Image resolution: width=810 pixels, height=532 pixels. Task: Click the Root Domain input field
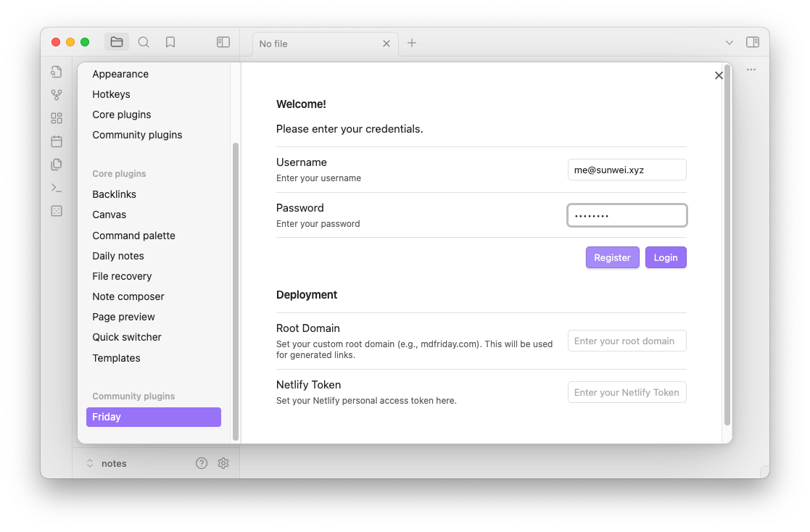627,341
